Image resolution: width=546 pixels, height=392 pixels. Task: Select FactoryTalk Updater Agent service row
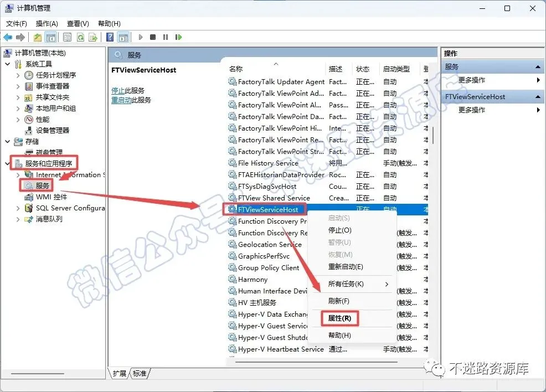328,82
